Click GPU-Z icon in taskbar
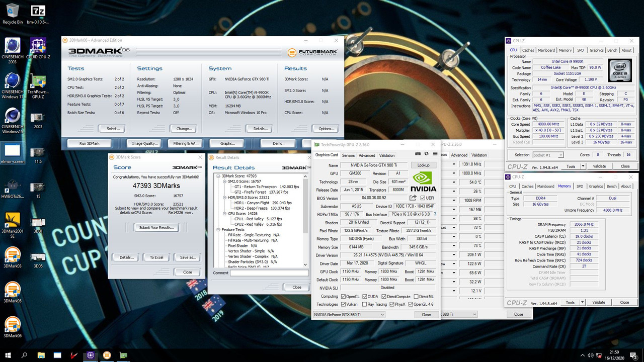 coord(123,355)
